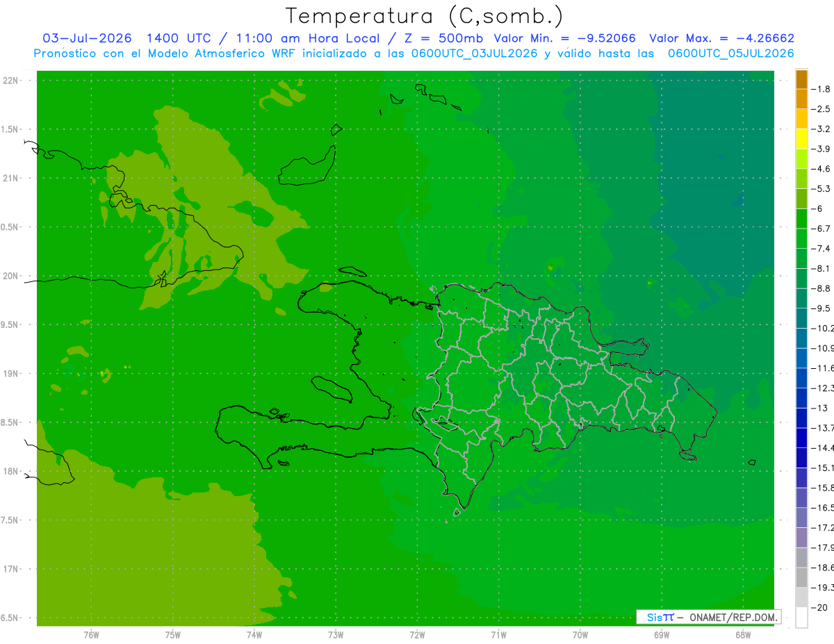Click the valid-until time "0600UTC_05JUL2026"

tap(731, 53)
